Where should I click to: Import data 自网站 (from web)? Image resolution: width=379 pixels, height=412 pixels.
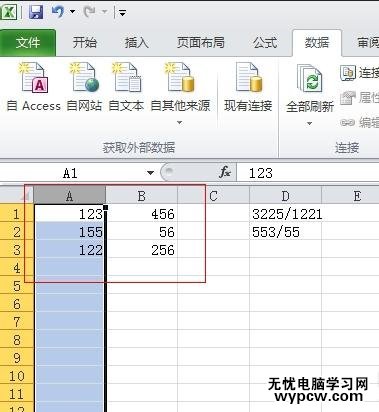tap(84, 87)
